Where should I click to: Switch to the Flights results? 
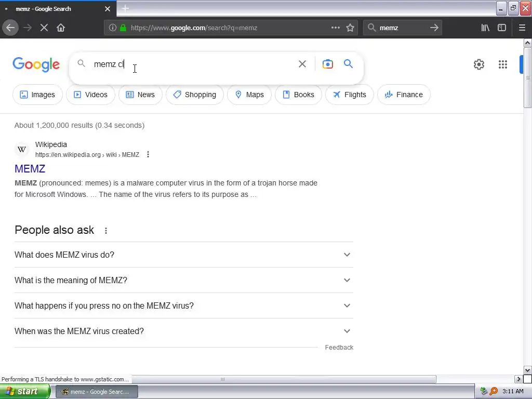click(350, 95)
